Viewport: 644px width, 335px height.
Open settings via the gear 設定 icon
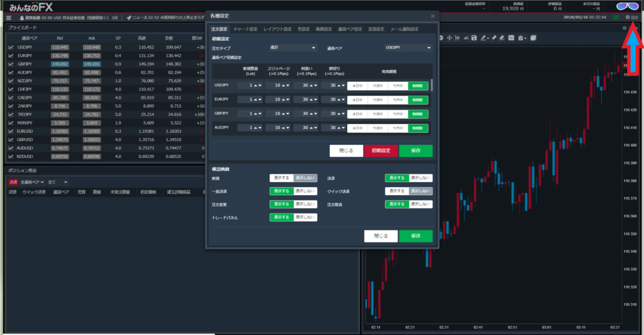[631, 17]
